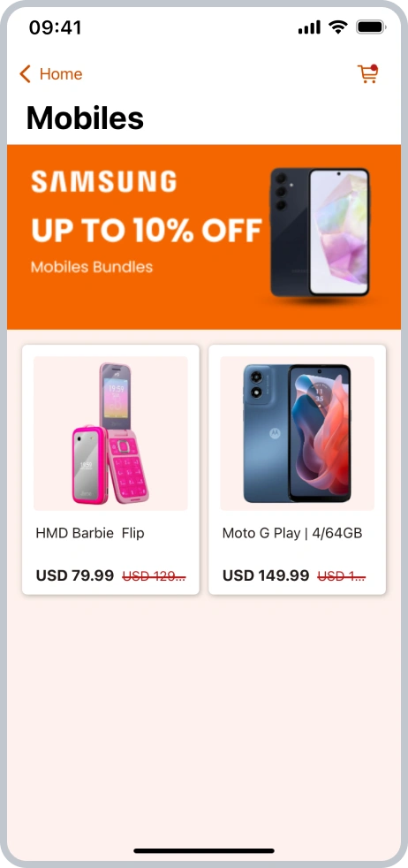
Task: Tap the struck-through USD 129 price
Action: point(154,576)
